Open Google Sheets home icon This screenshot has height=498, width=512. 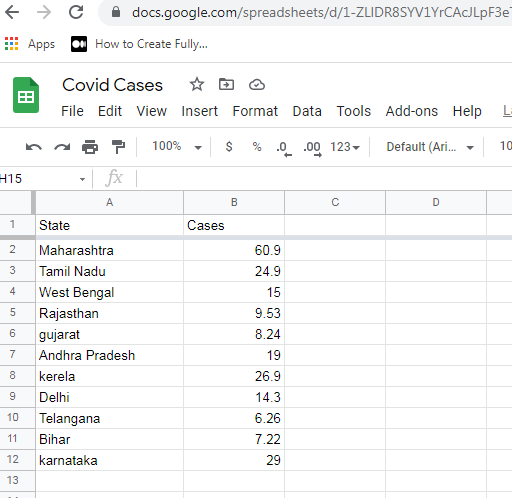click(x=26, y=95)
